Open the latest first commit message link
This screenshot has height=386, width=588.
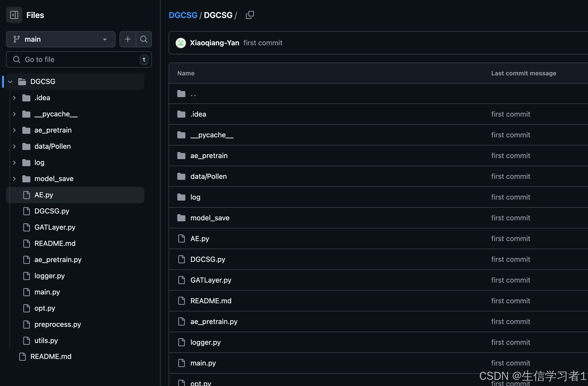pos(263,43)
